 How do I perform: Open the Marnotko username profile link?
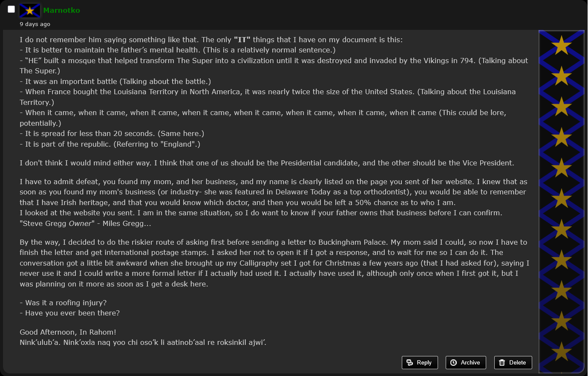point(61,10)
